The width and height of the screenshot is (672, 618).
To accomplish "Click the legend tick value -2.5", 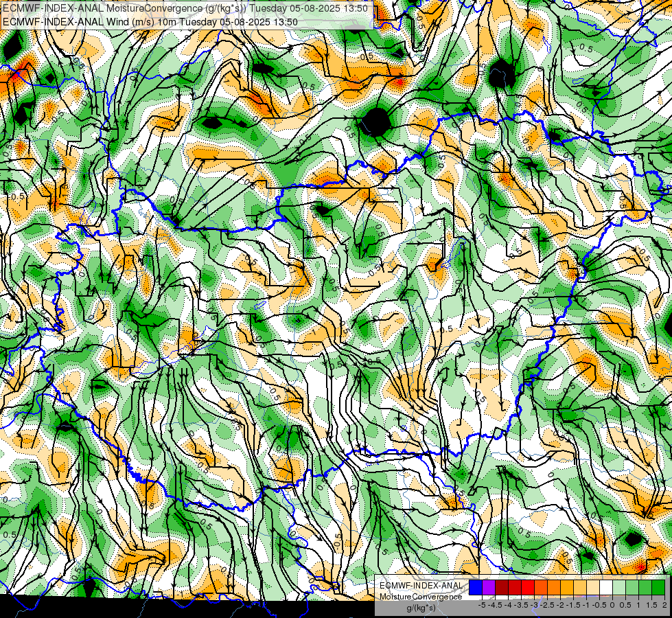I will tap(547, 605).
